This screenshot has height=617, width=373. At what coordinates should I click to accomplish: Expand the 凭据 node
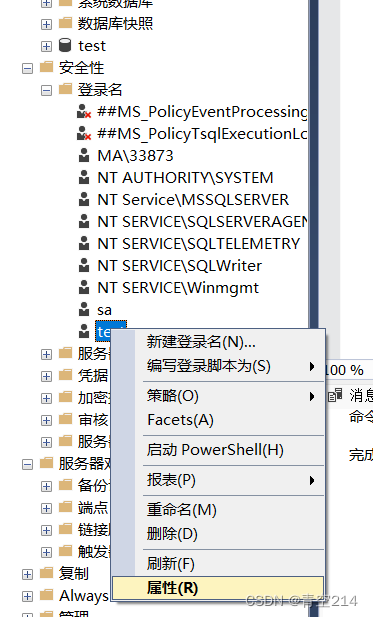tap(46, 377)
